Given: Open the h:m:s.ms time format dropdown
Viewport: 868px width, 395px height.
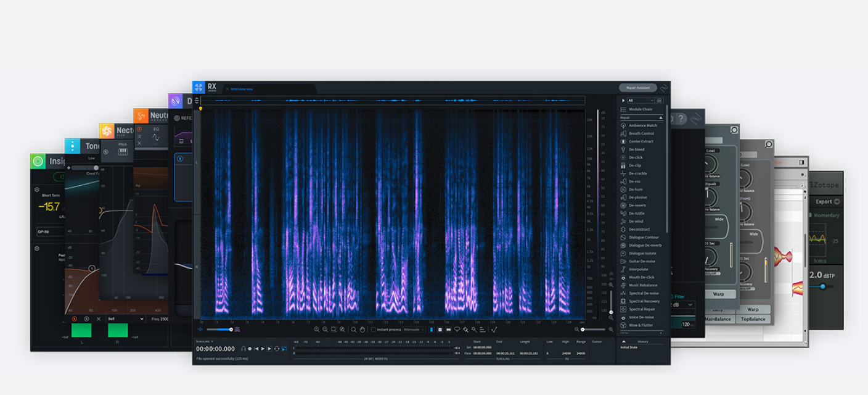Looking at the screenshot, I should click(x=205, y=341).
